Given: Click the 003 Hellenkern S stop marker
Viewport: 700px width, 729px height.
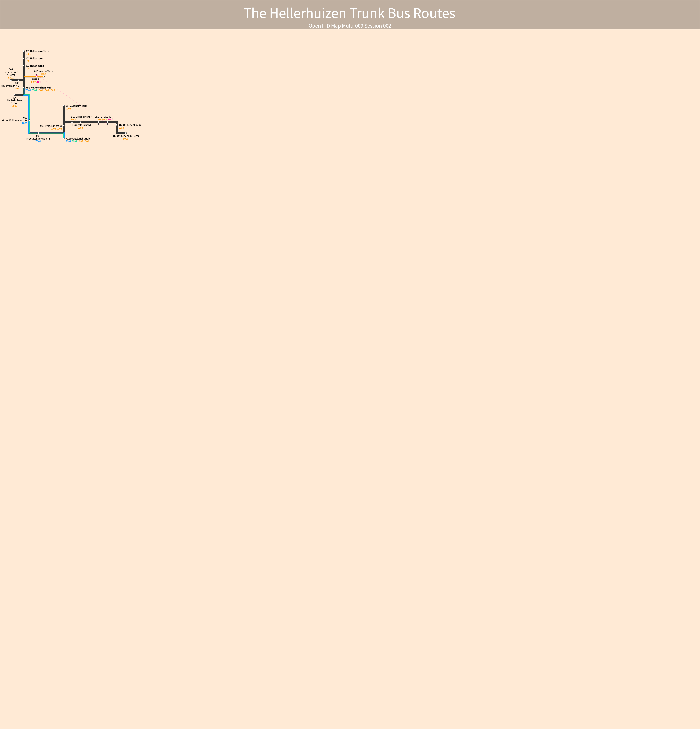Looking at the screenshot, I should [x=24, y=66].
